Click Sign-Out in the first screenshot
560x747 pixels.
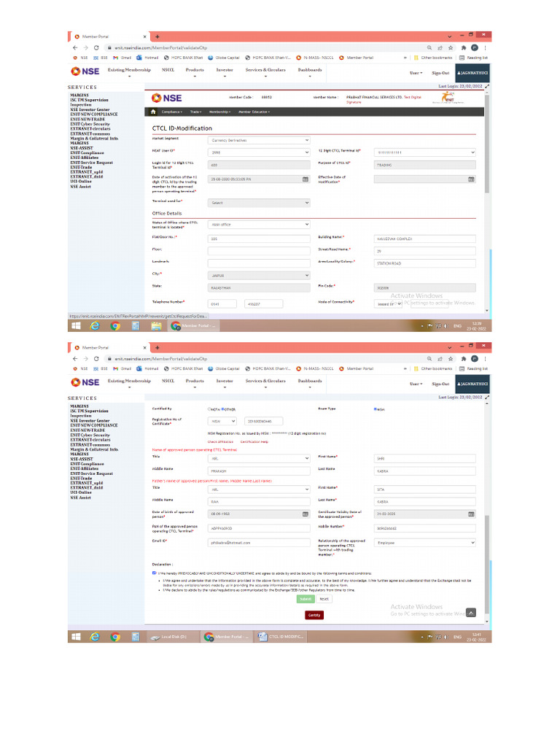(x=440, y=73)
